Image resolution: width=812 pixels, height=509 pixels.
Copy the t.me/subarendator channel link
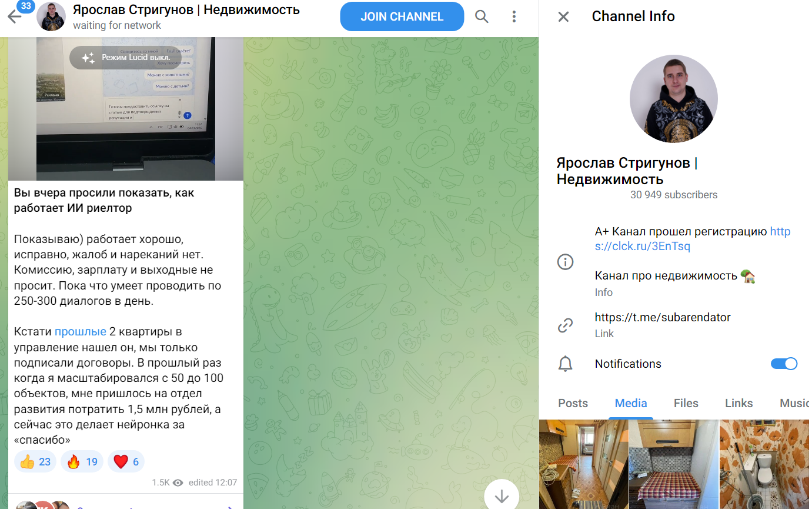click(x=663, y=318)
